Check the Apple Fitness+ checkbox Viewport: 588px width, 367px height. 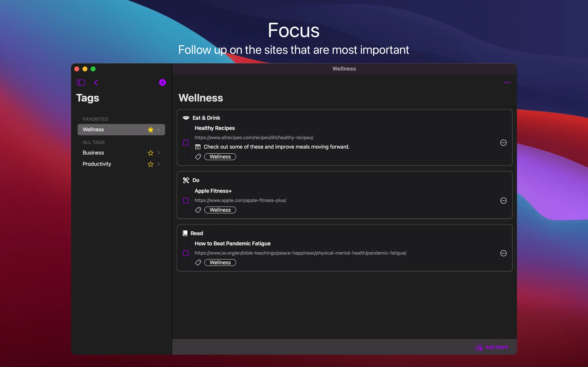coord(186,200)
